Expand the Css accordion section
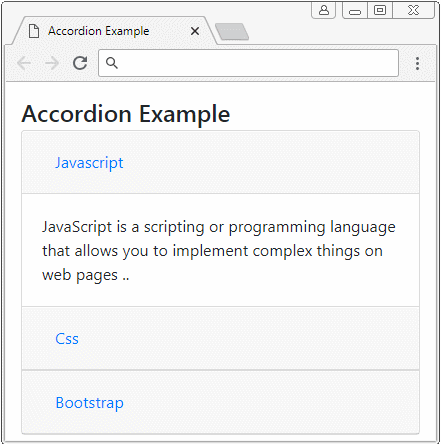The height and width of the screenshot is (444, 441). [x=67, y=339]
